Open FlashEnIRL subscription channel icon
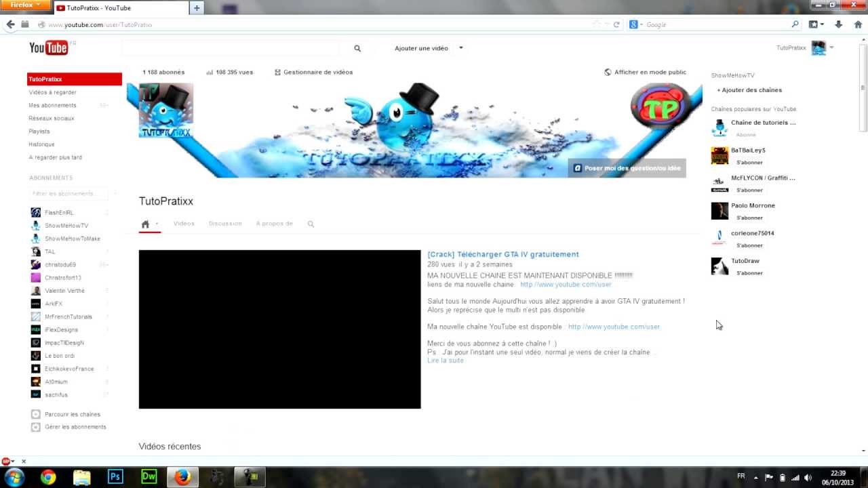 pyautogui.click(x=36, y=212)
